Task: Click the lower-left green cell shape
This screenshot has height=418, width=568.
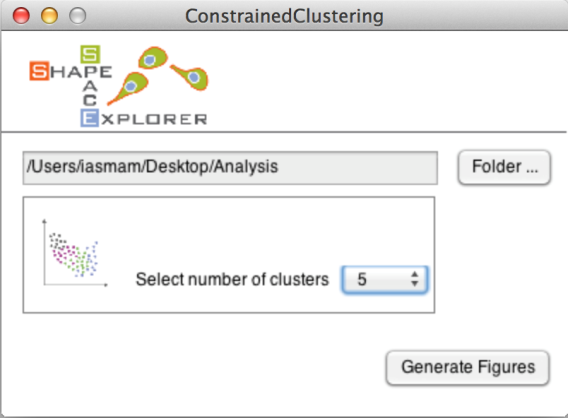Action: click(x=128, y=88)
